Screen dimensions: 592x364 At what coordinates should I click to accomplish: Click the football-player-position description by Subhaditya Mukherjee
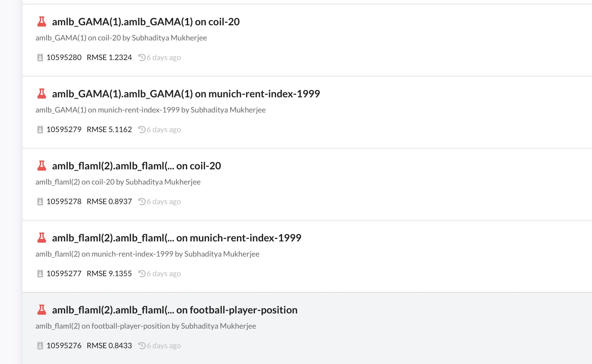(x=146, y=326)
